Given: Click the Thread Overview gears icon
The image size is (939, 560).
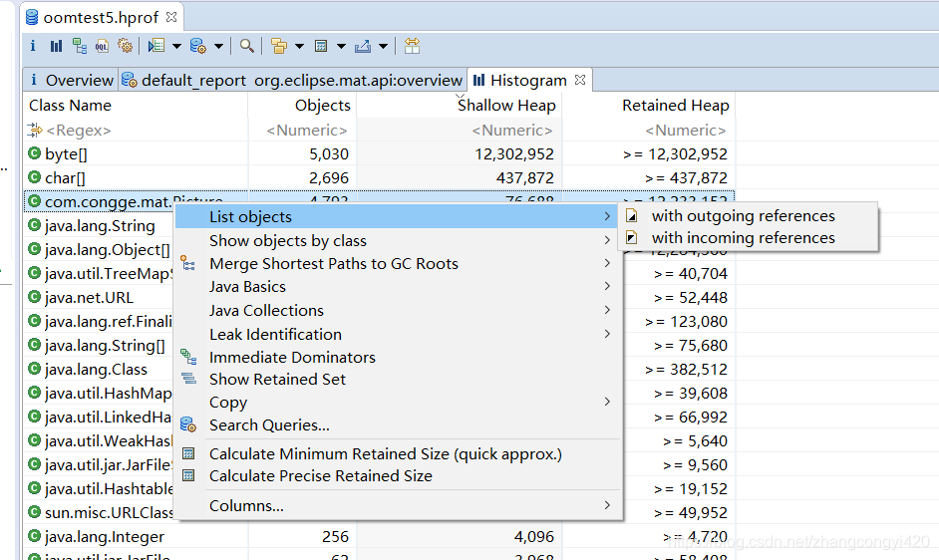Looking at the screenshot, I should [x=125, y=46].
